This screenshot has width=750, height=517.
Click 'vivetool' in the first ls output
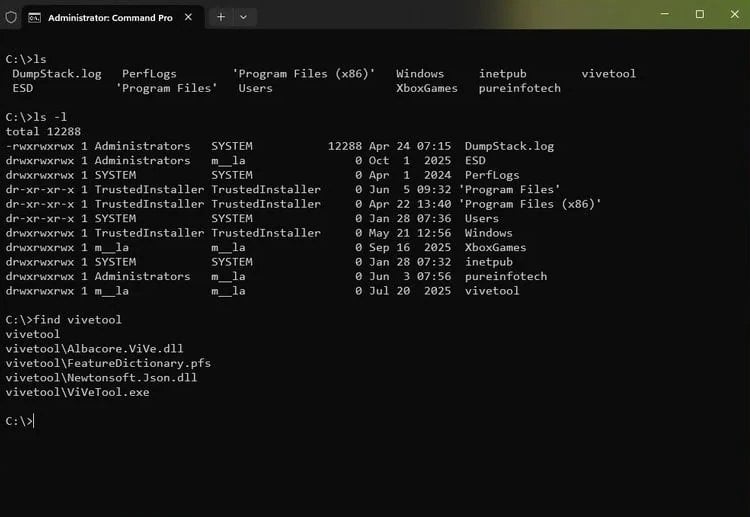608,74
